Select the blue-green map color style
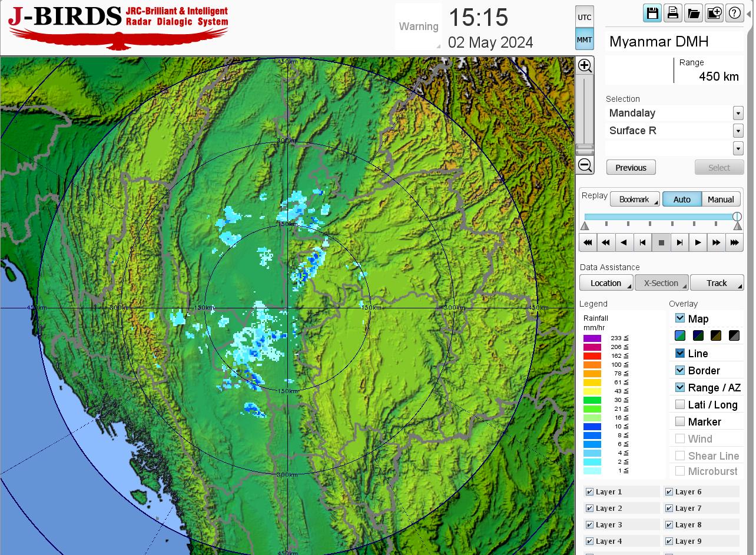 pos(680,335)
